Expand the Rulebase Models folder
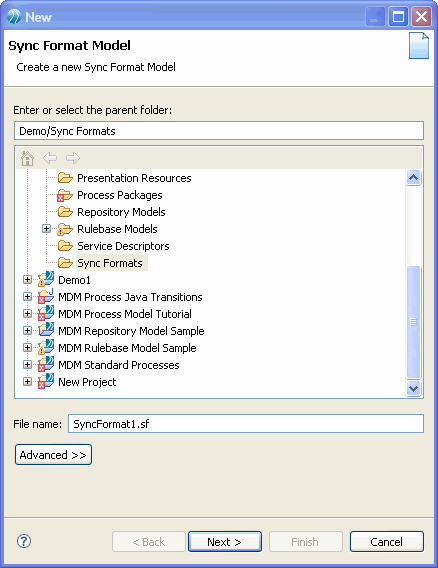 pos(46,229)
